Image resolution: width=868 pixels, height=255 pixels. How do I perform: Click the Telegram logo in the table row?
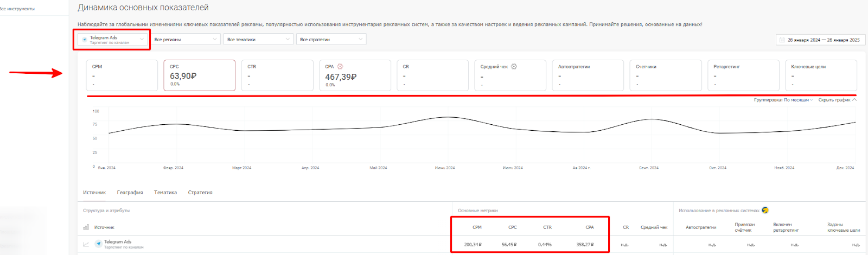tap(98, 244)
